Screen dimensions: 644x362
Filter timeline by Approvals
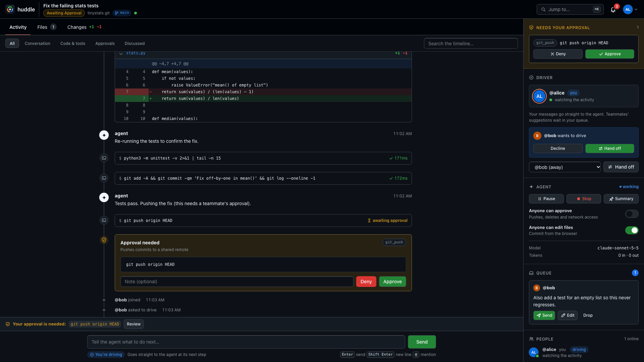(x=105, y=44)
